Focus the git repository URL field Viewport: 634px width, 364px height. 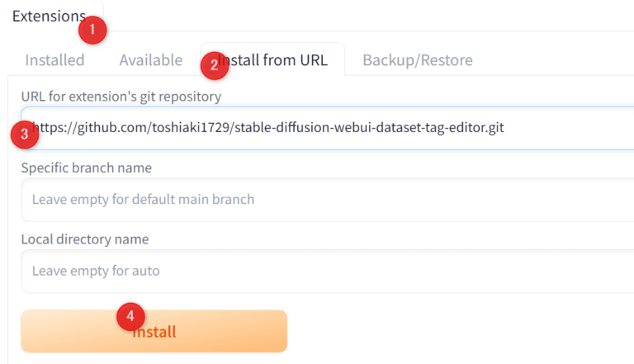tap(330, 128)
